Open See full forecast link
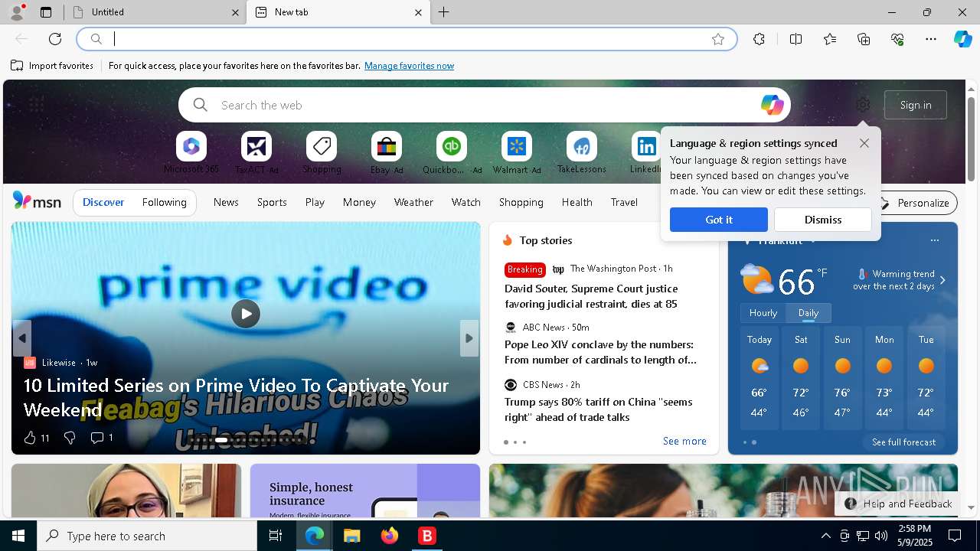The height and width of the screenshot is (551, 980). [x=903, y=442]
